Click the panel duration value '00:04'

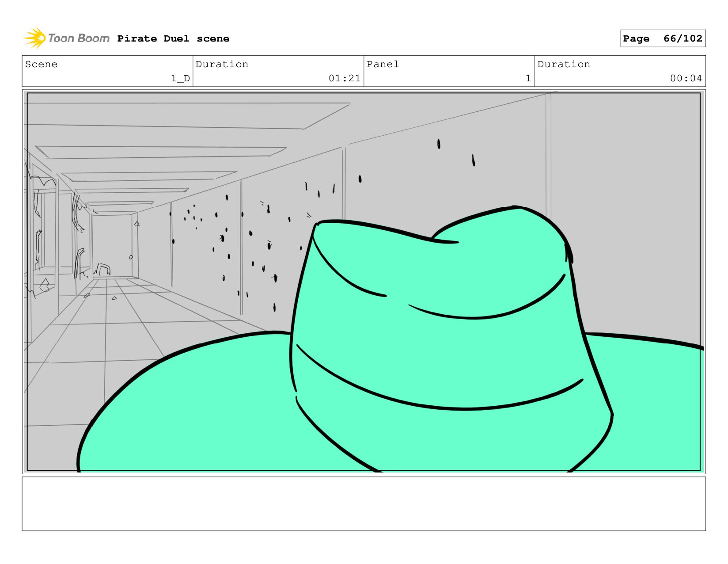686,78
